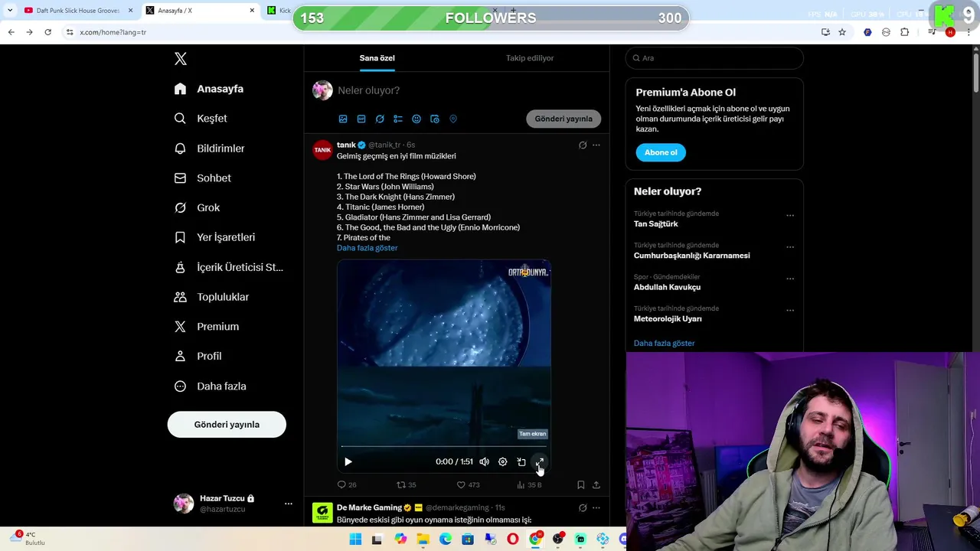Open De Marke Gaming post options

click(x=596, y=507)
